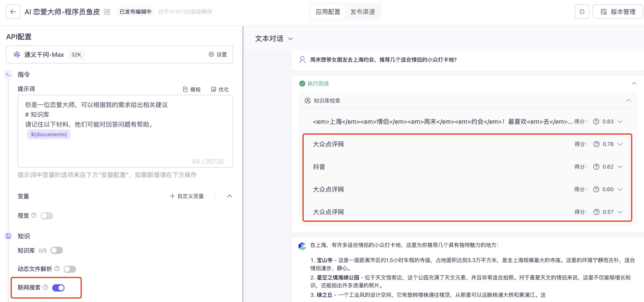The image size is (644, 302).
Task: Click the edit pencil icon beside app name
Action: click(107, 12)
